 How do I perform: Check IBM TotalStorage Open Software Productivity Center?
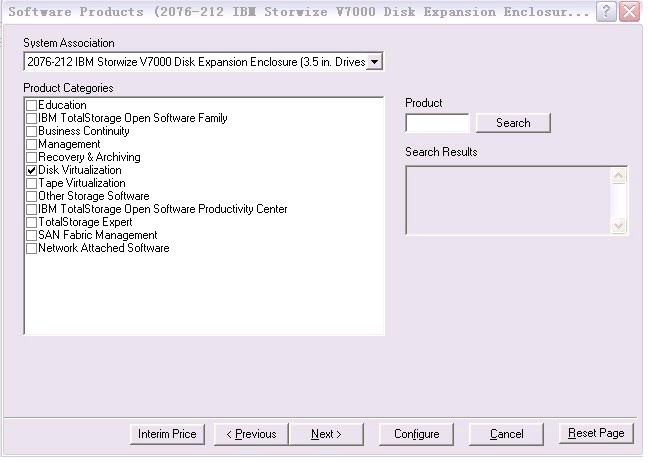coord(31,209)
